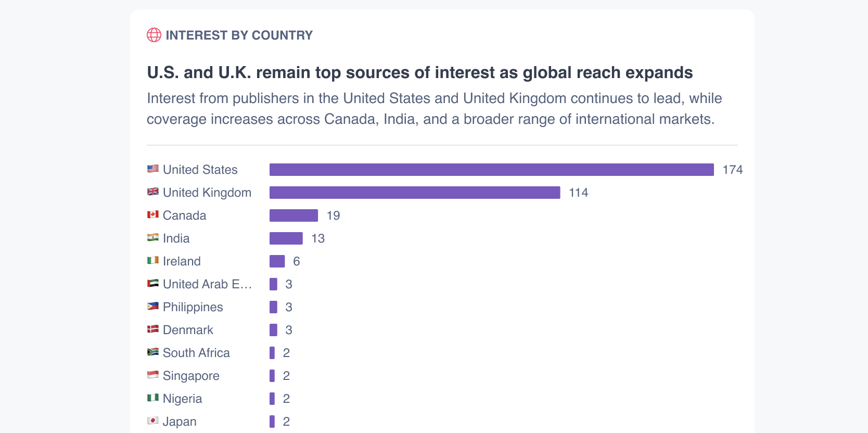
Task: Click the Singapore flag icon
Action: (x=153, y=375)
